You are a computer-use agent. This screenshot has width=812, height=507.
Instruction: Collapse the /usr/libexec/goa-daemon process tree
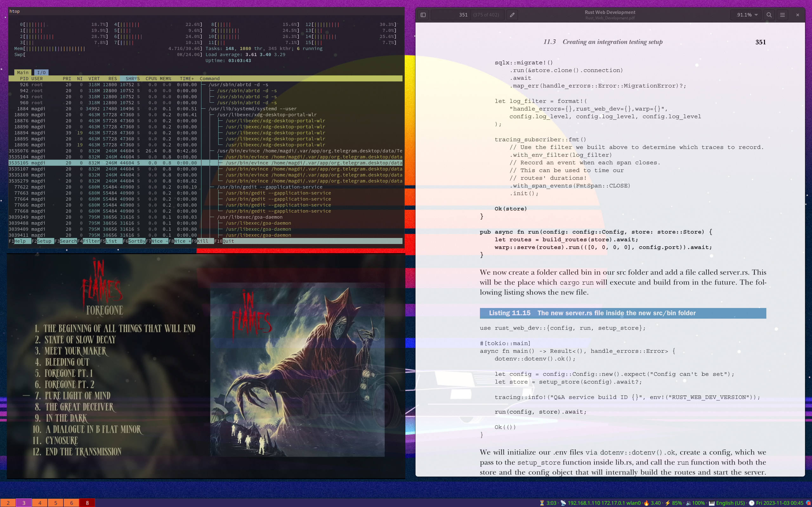click(x=250, y=217)
